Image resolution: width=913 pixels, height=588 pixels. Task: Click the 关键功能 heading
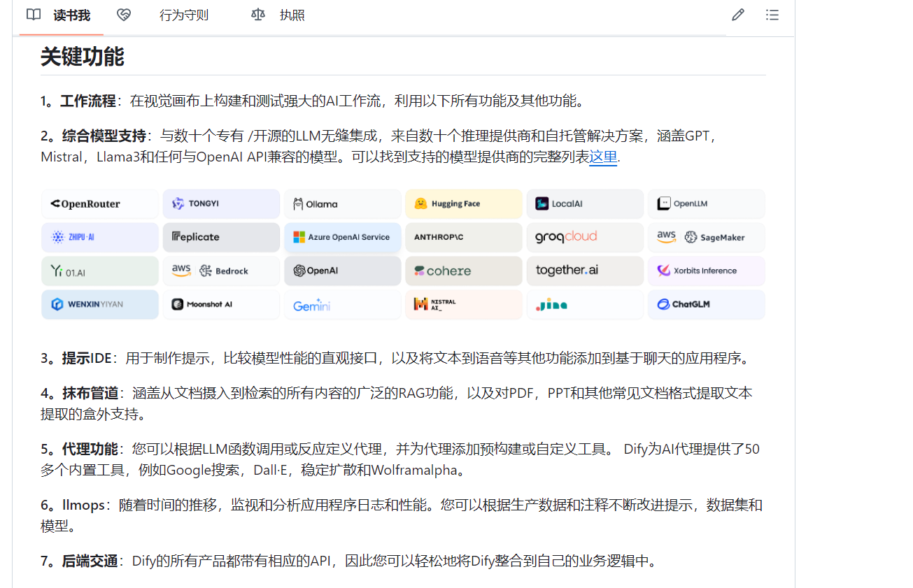click(83, 57)
